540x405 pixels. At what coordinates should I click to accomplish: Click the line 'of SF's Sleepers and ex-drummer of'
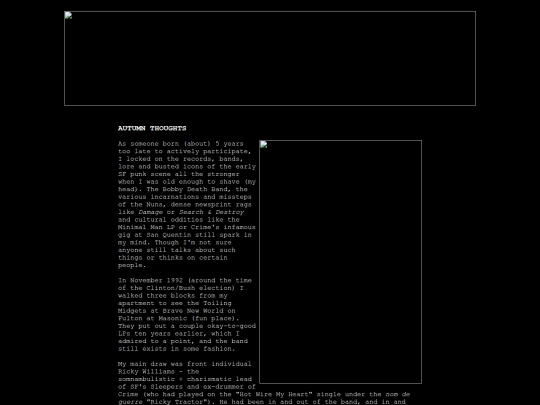coord(187,386)
